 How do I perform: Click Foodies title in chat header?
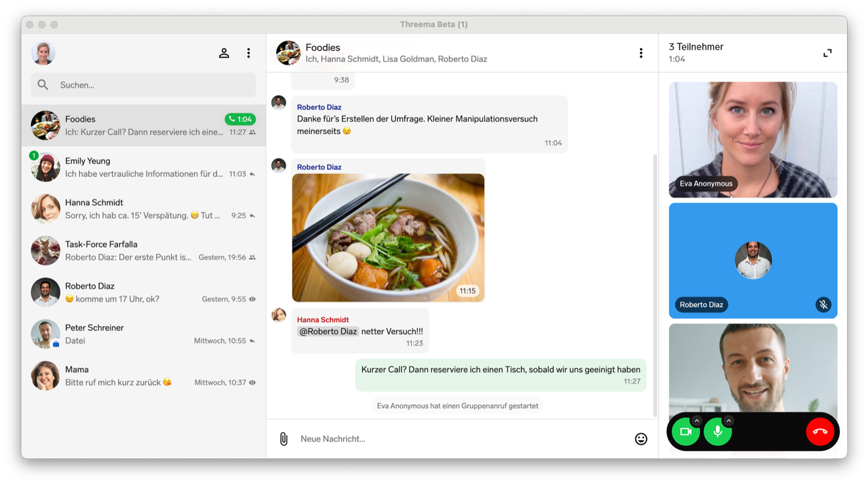[323, 47]
